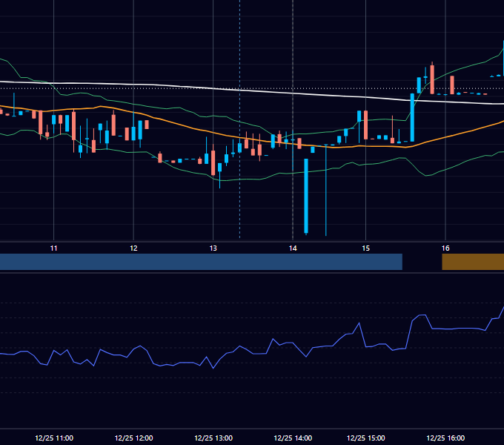504x445 pixels.
Task: Click the blue session bar below the chart
Action: tap(201, 262)
